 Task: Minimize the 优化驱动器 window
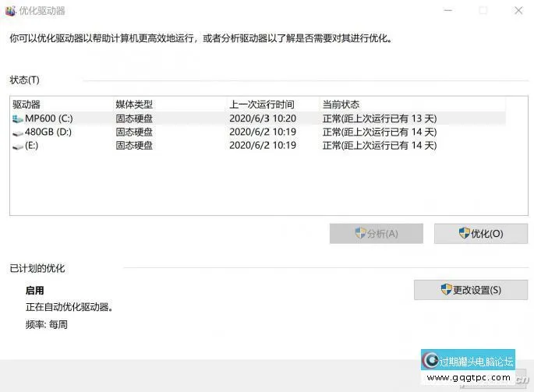tap(448, 11)
